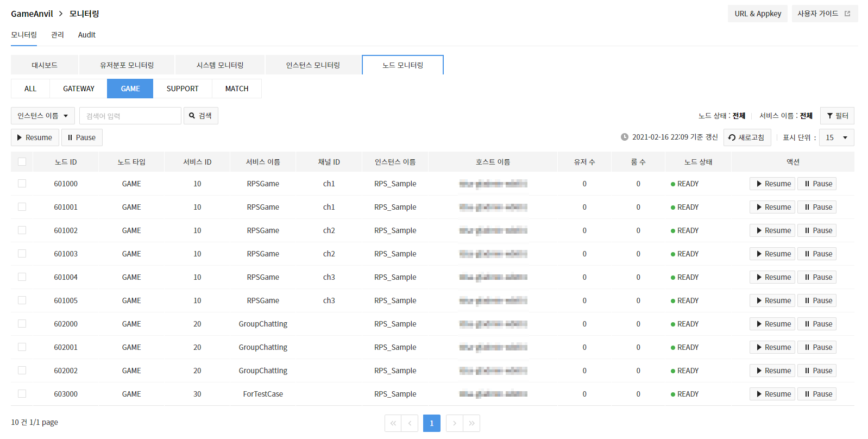Check the row checkbox for node 602002

[x=22, y=371]
